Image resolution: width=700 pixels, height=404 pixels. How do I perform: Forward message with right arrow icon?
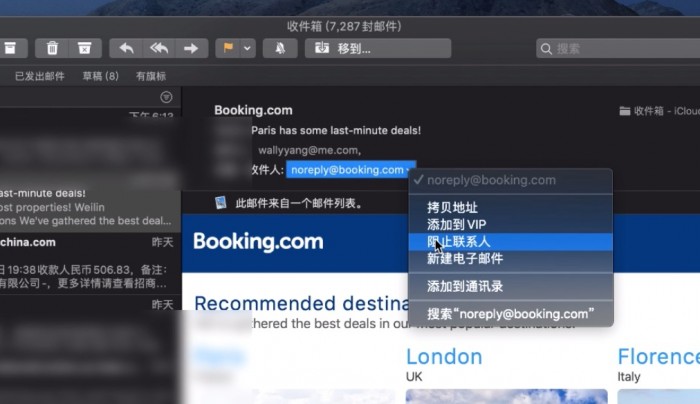pos(191,48)
